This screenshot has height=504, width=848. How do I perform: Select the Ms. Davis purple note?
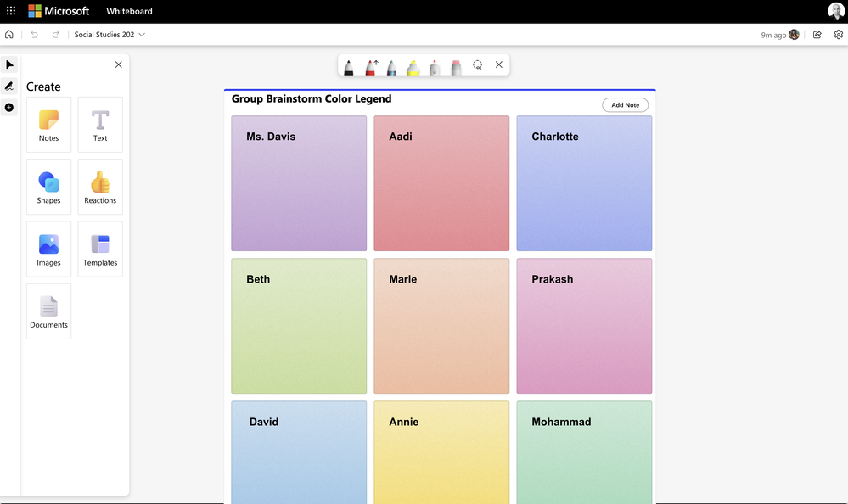[x=299, y=183]
